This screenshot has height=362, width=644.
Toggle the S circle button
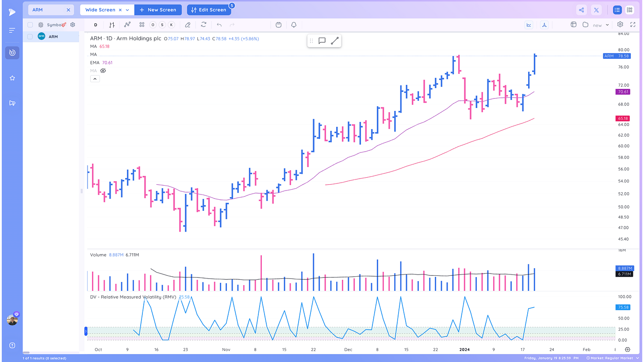162,25
